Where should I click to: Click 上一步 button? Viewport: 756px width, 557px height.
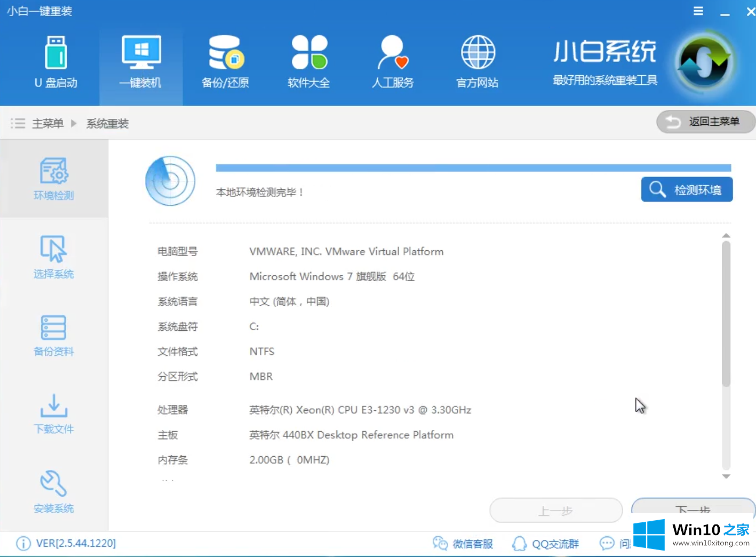coord(556,511)
